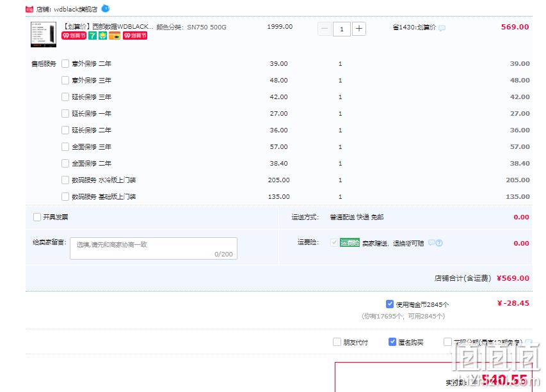
Task: Click the red item subtotal 569.00
Action: [515, 27]
